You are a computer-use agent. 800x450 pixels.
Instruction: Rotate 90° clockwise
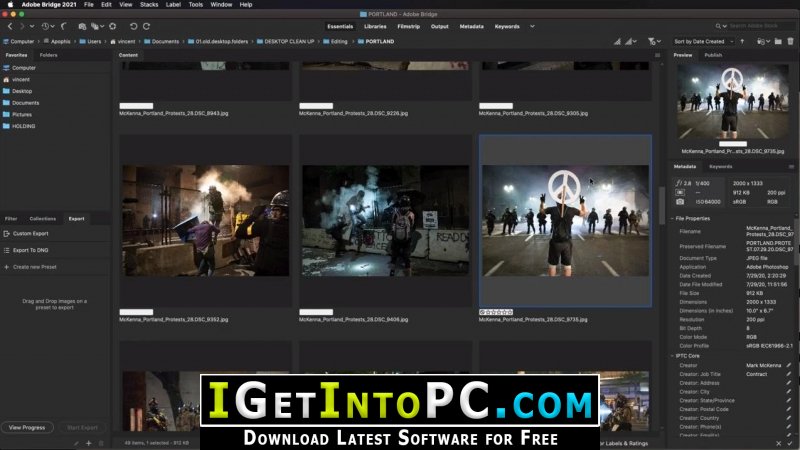coord(146,26)
